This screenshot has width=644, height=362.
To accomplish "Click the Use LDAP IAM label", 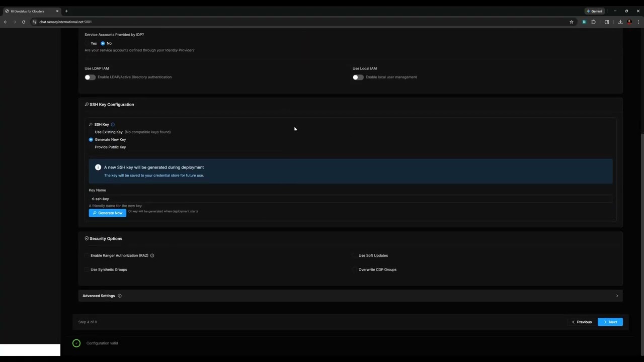I will pyautogui.click(x=97, y=68).
